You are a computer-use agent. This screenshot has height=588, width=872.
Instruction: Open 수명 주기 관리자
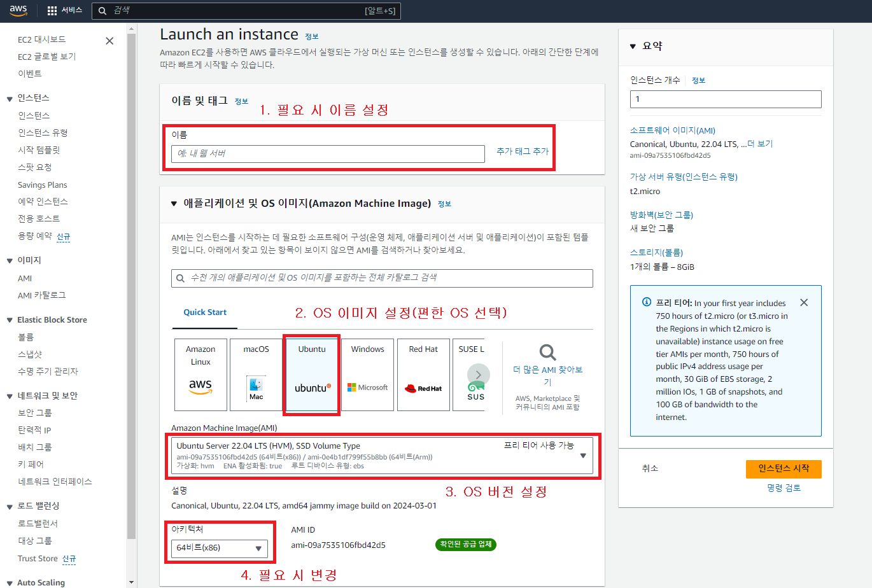click(x=48, y=372)
